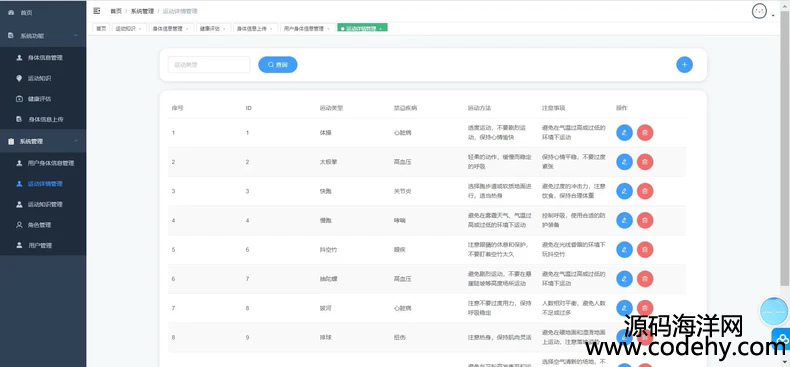Switch to the 身体信息管理 tab
This screenshot has width=790, height=367.
tap(167, 29)
